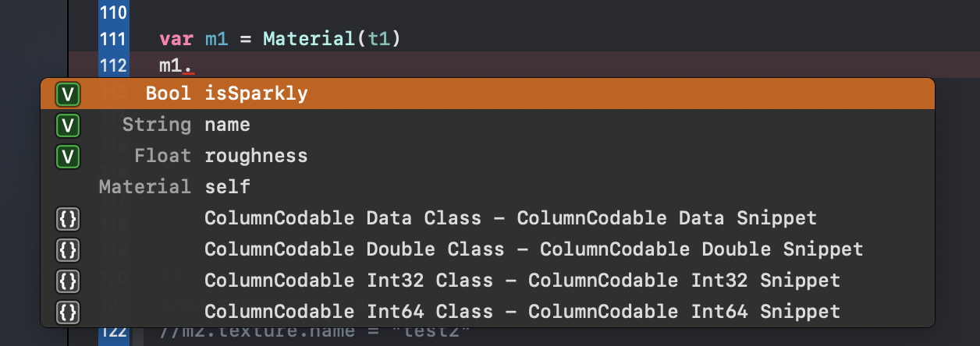This screenshot has width=980, height=346.
Task: Select the isSparkly completion
Action: [256, 94]
